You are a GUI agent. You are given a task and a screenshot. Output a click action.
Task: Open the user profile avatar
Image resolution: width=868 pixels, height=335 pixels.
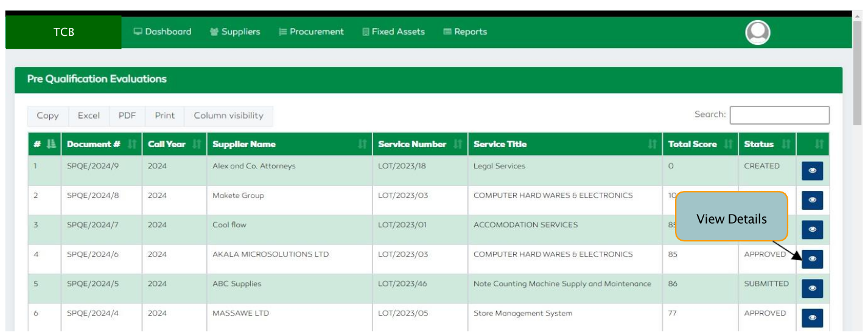758,32
